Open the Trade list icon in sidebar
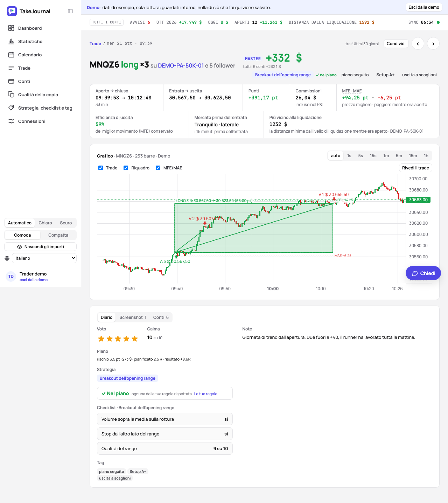448x503 pixels. 11,68
